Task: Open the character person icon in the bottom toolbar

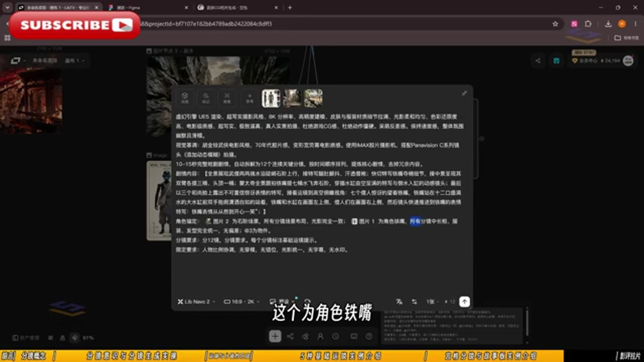Action: [320, 336]
